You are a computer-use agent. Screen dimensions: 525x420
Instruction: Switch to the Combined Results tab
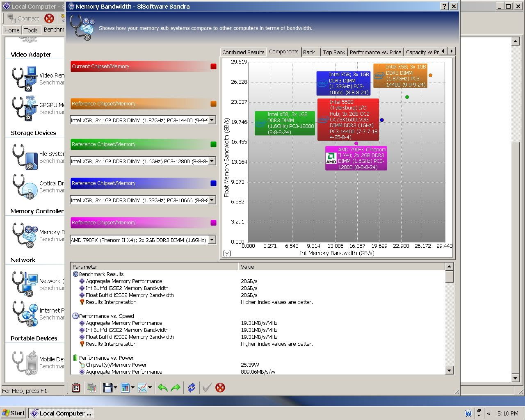[x=243, y=52]
